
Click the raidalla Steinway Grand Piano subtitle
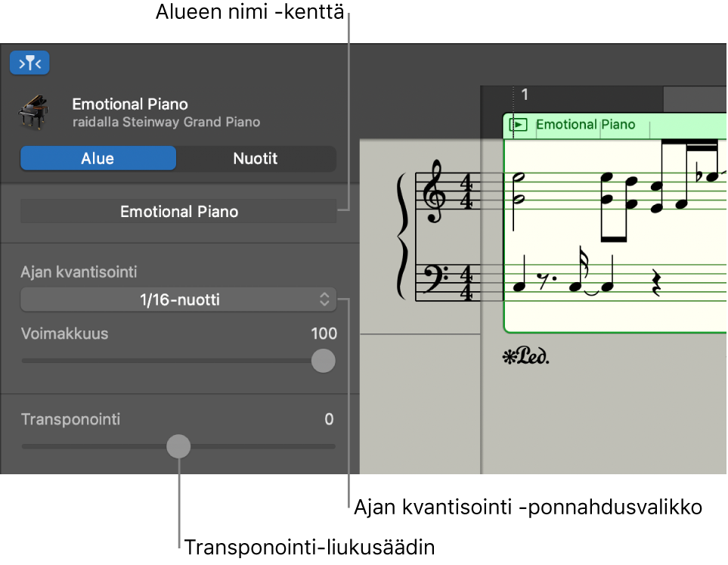(166, 123)
